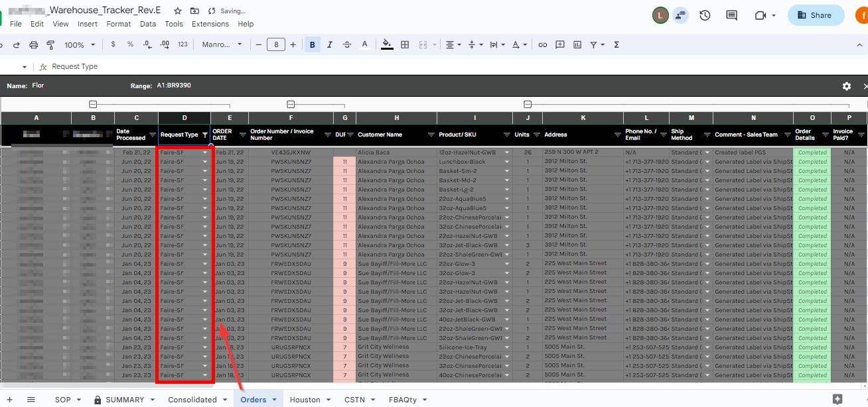
Task: Click the redo arrow in toolbar
Action: (16, 44)
